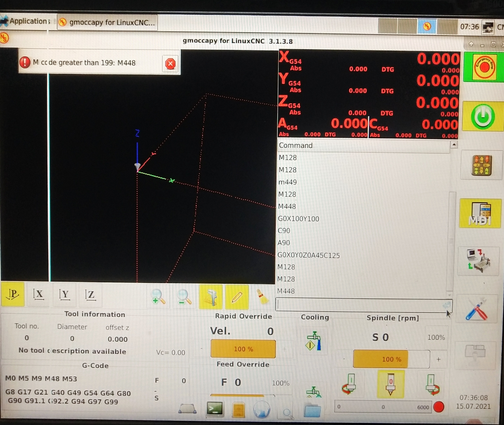
Task: Click the Command column header
Action: tap(364, 146)
